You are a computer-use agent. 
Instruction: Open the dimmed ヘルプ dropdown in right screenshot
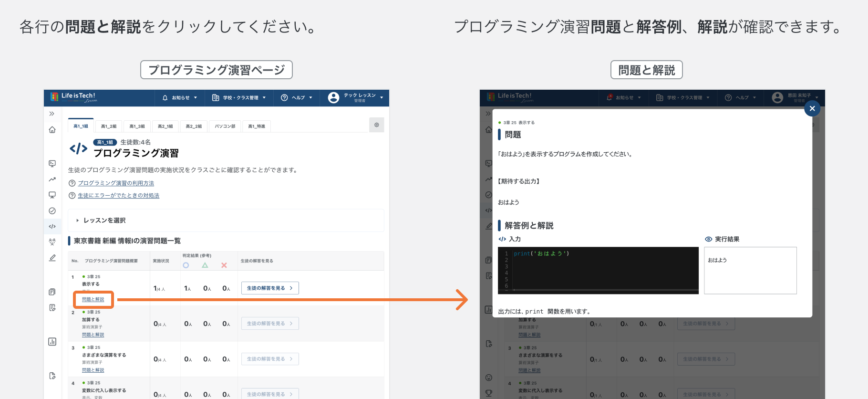pyautogui.click(x=741, y=98)
